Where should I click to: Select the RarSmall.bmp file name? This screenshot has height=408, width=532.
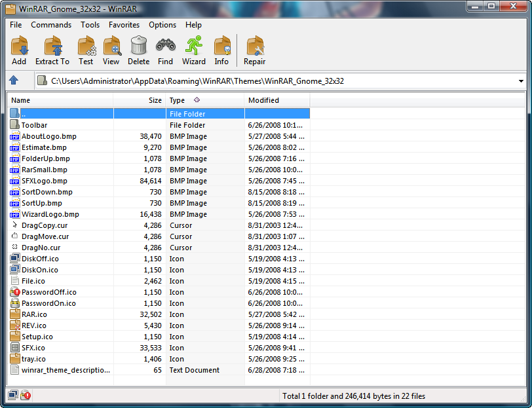pos(45,170)
